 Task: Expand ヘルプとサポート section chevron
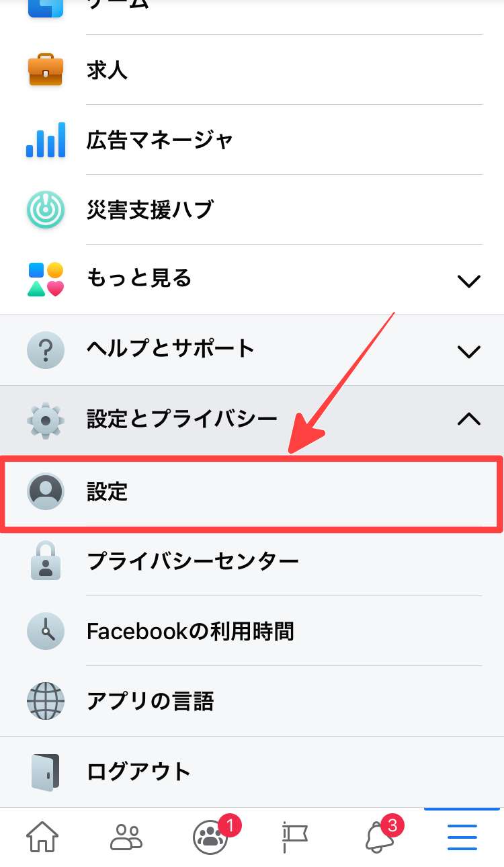[x=468, y=351]
